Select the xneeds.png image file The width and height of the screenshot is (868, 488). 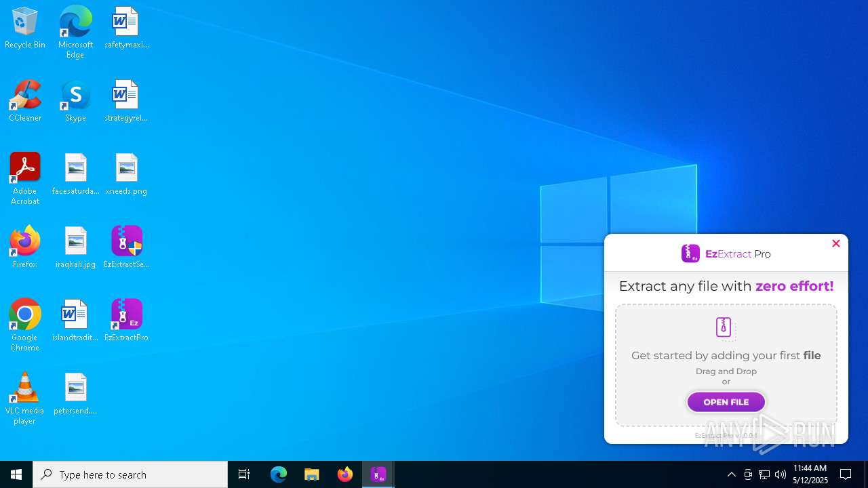point(126,174)
